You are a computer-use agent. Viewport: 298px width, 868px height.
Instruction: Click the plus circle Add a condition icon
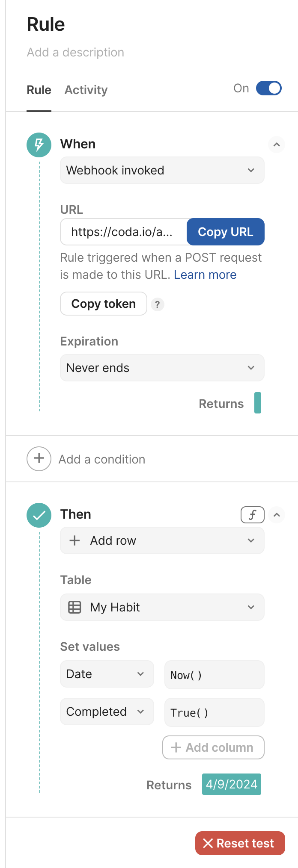[39, 459]
